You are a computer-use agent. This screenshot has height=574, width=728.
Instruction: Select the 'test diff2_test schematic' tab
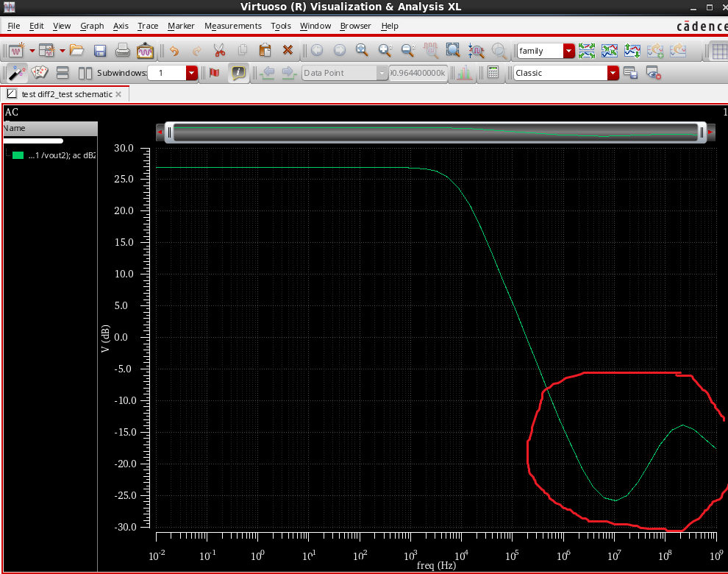pos(66,94)
